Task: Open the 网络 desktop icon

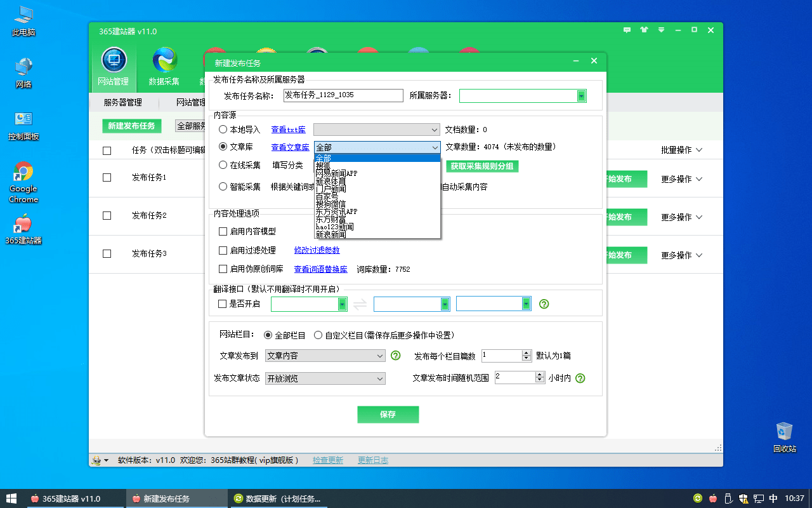Action: coord(23,73)
